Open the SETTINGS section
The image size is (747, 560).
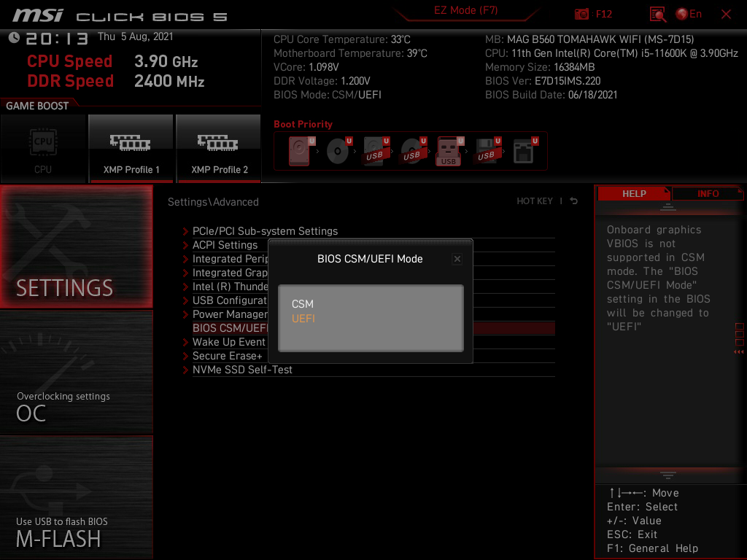[x=76, y=246]
